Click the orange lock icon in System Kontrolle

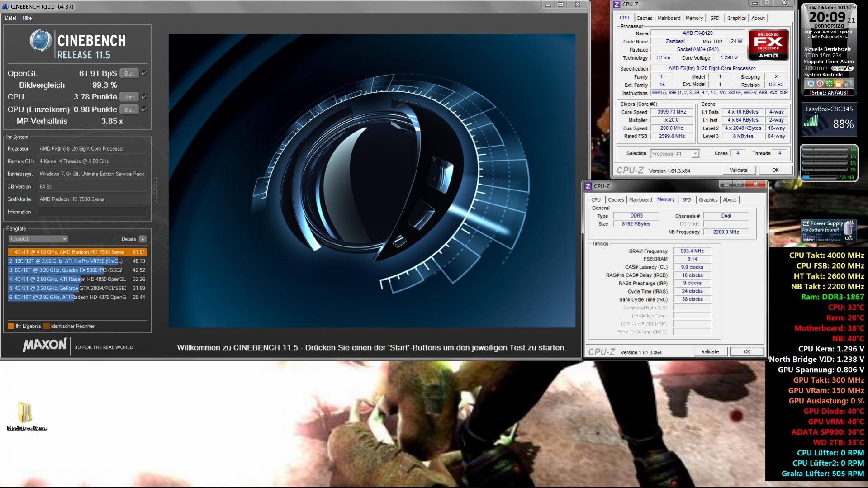coord(838,84)
